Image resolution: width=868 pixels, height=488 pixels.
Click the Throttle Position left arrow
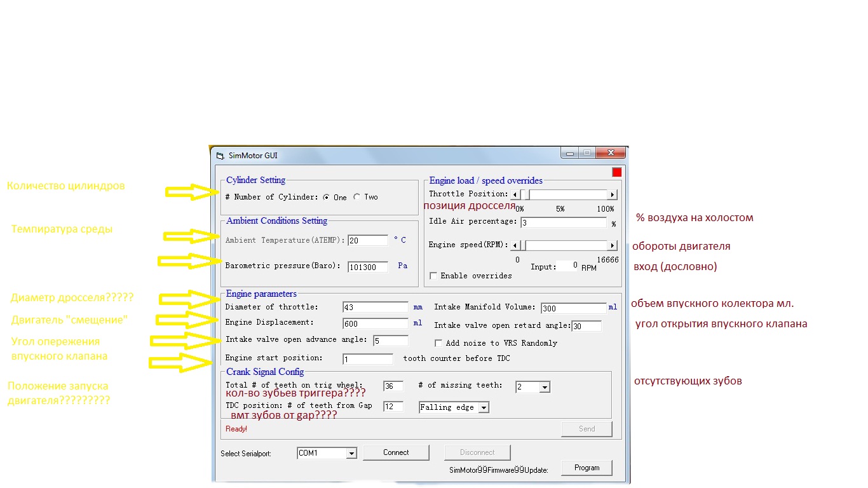[515, 195]
